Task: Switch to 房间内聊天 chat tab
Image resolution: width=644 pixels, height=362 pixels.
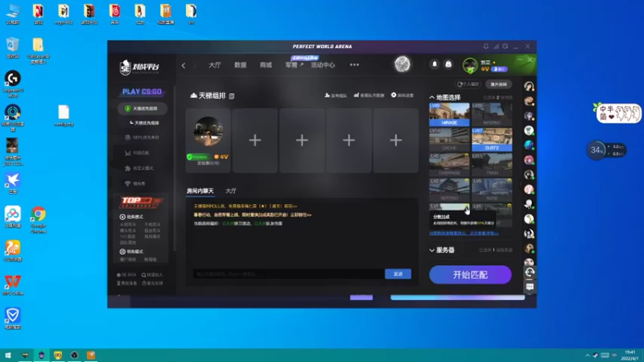Action: point(200,191)
